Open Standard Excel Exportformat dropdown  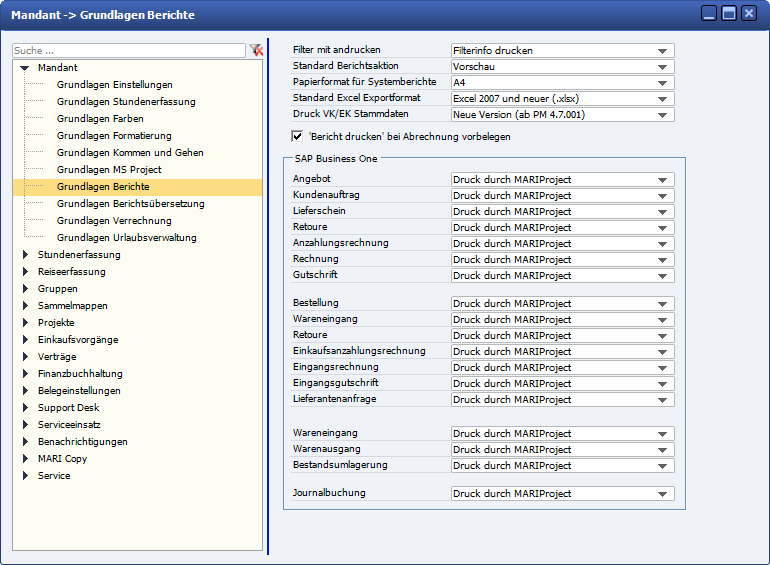pyautogui.click(x=662, y=99)
